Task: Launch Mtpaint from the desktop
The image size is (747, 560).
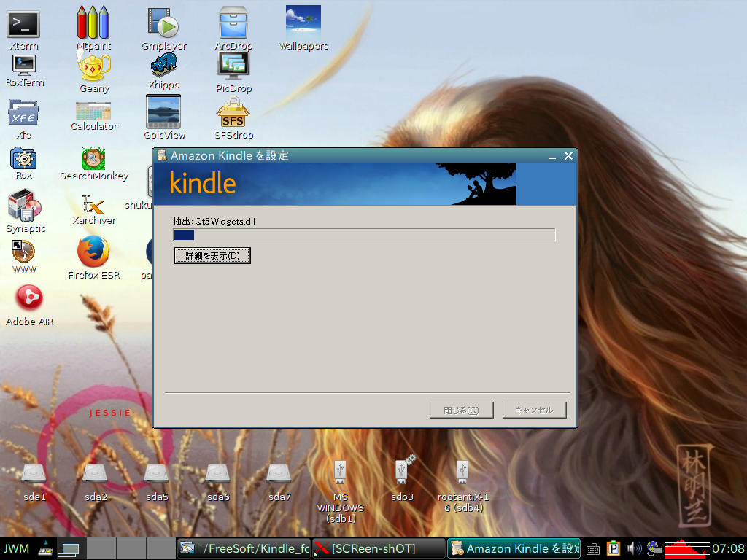Action: click(x=93, y=22)
